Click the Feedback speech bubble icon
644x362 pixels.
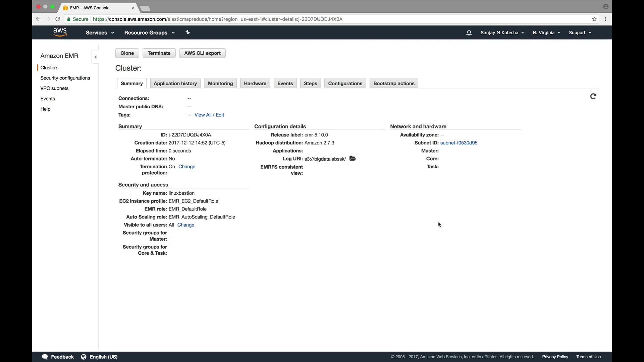tap(45, 357)
